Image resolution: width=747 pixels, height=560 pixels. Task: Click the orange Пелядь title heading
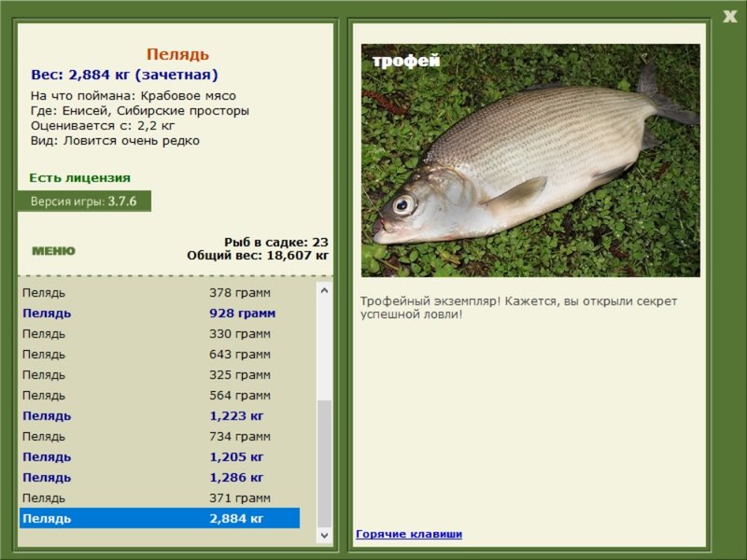[x=177, y=54]
